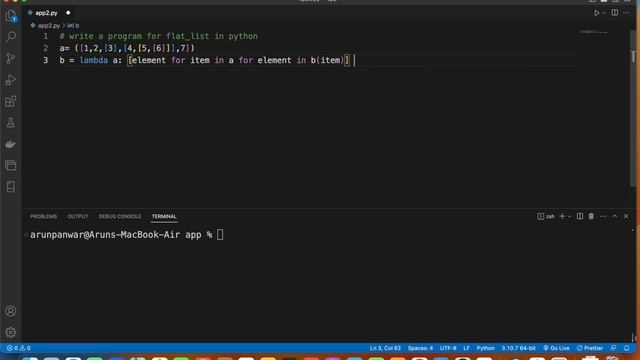
Task: Click the editor minimap
Action: [x=594, y=32]
